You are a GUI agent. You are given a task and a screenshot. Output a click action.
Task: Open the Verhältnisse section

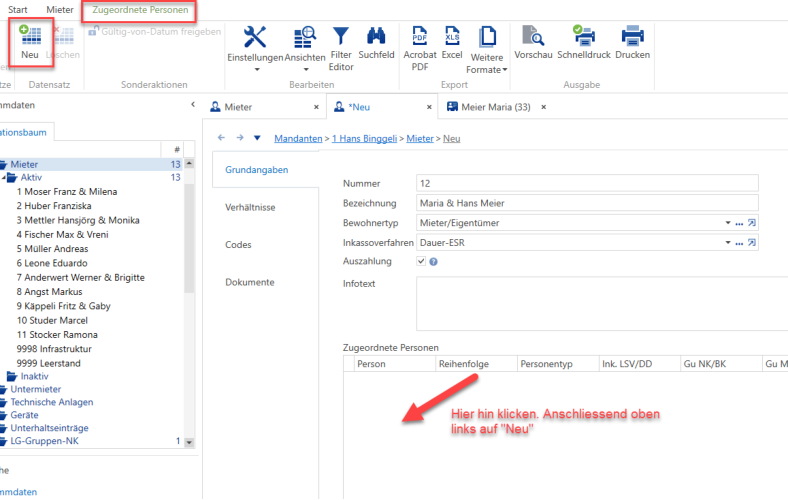[x=250, y=208]
